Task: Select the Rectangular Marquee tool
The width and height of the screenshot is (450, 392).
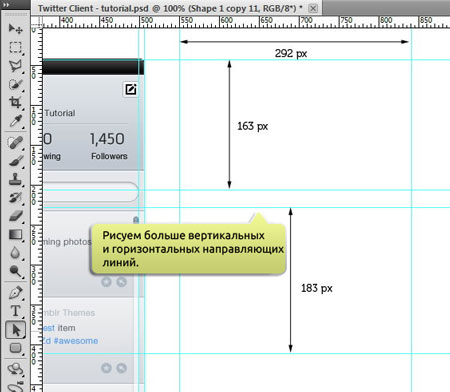Action: tap(15, 47)
